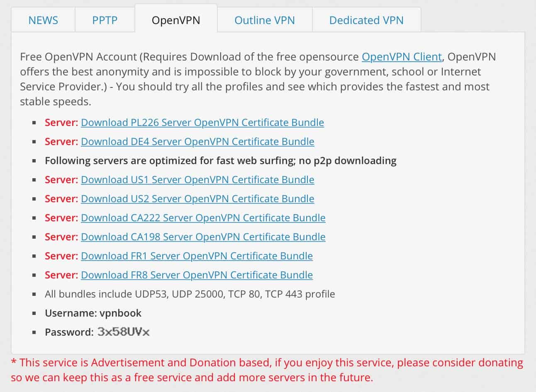Screen dimensions: 536x392
Task: Open the OpenVPN Client link
Action: [x=402, y=57]
